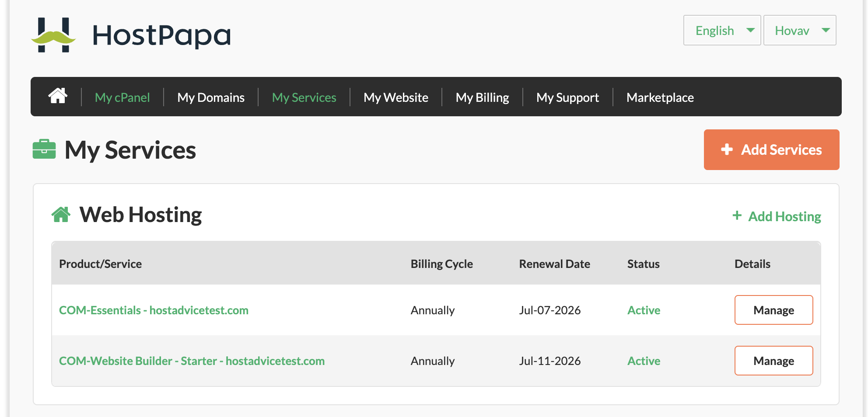Click the briefcase icon beside My Services
Image resolution: width=868 pixels, height=417 pixels.
(x=44, y=149)
